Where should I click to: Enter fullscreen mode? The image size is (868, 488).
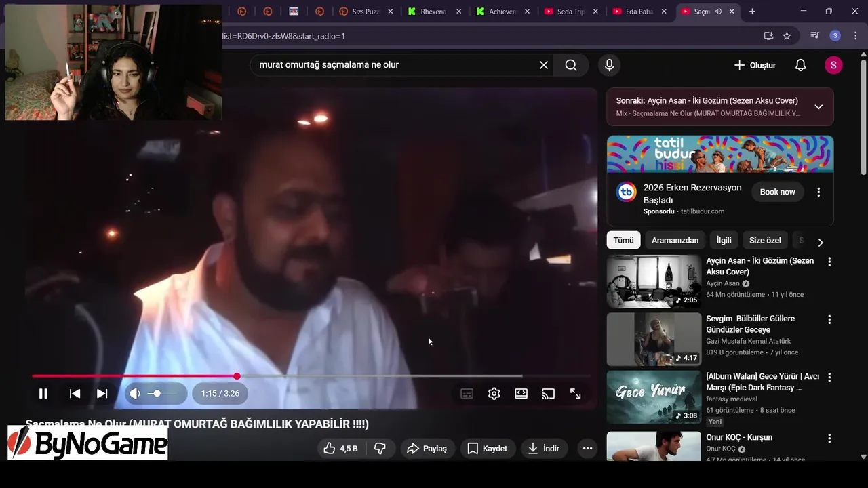(x=575, y=394)
